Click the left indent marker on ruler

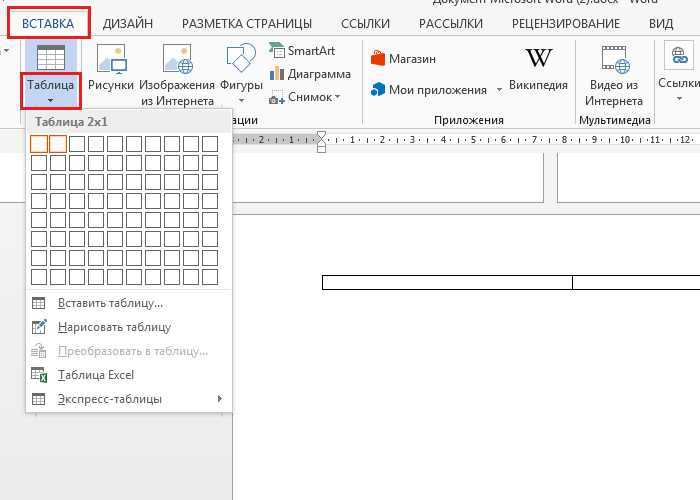(321, 148)
